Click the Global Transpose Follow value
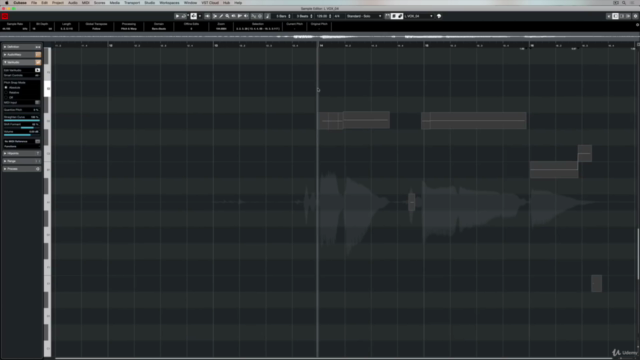640x360 pixels. 96,29
